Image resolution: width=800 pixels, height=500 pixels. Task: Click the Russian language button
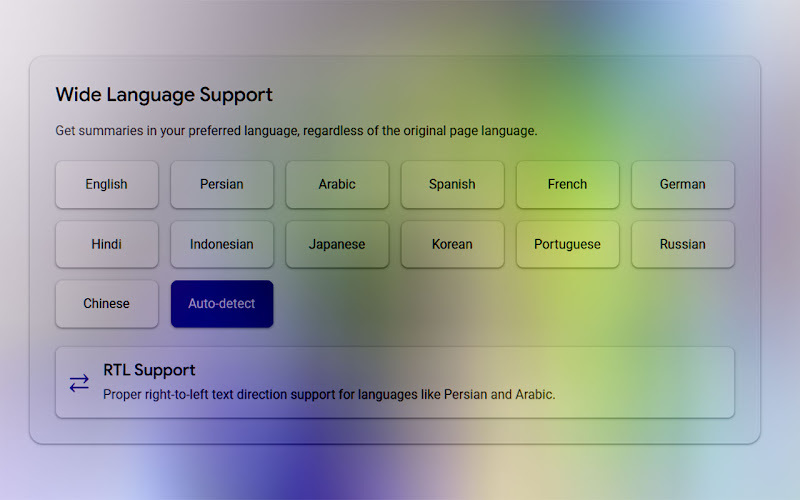pos(683,244)
